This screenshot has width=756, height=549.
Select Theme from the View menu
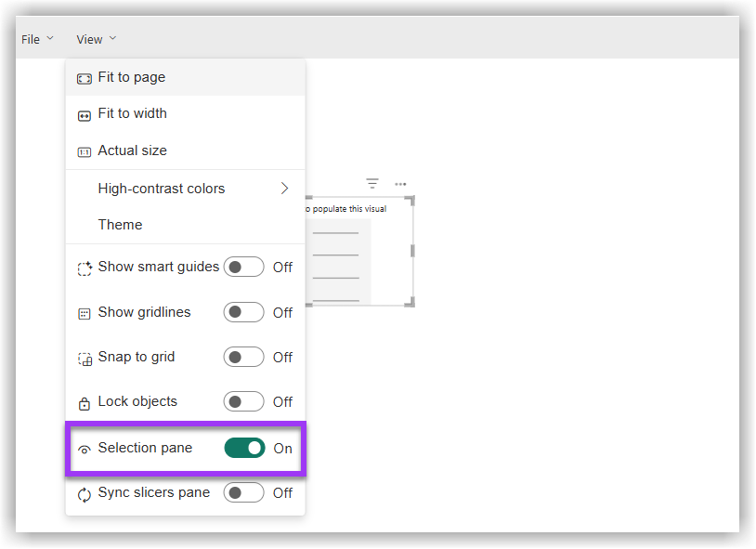coord(120,224)
